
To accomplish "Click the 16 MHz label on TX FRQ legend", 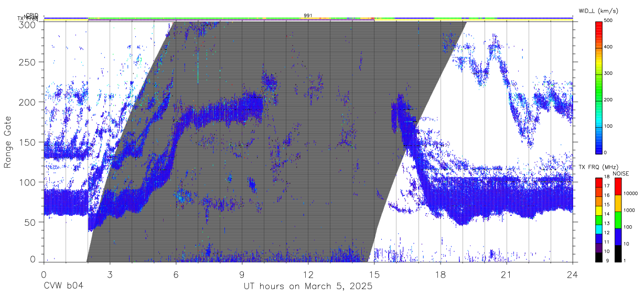I will (607, 195).
